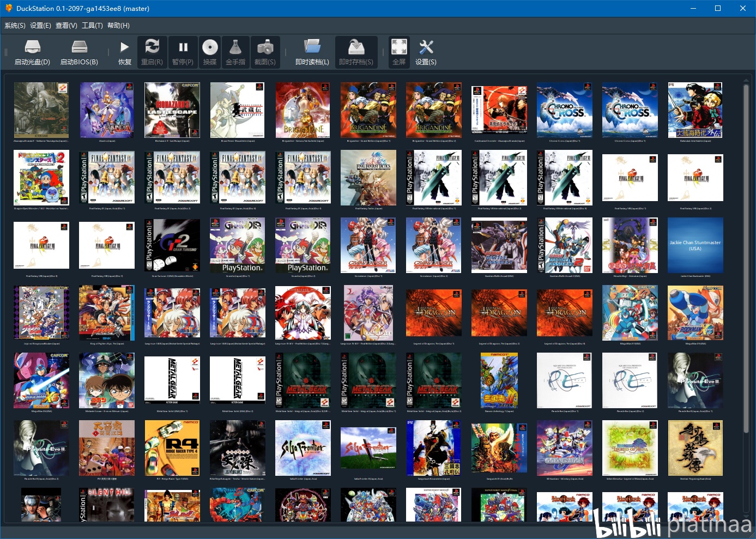
Task: Click the game list vertical scrollbar thumb
Action: (746, 259)
